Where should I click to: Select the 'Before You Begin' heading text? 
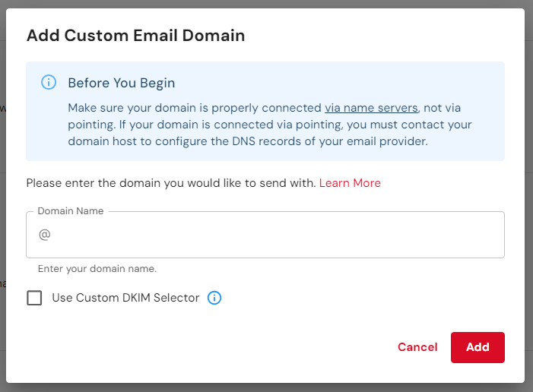(x=122, y=83)
